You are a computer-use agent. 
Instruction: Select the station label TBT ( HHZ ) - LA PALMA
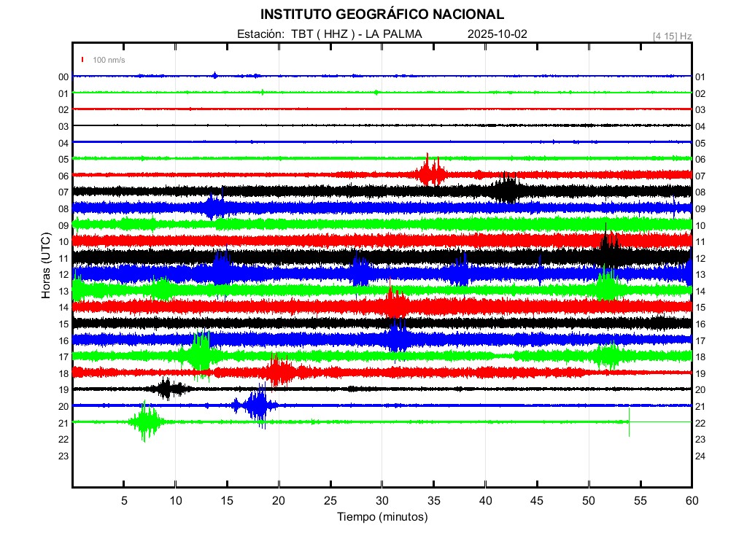(330, 34)
